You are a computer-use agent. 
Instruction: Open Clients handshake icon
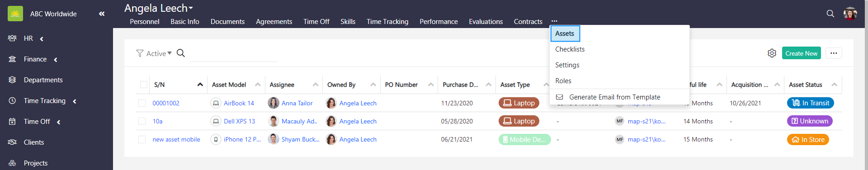coord(12,142)
